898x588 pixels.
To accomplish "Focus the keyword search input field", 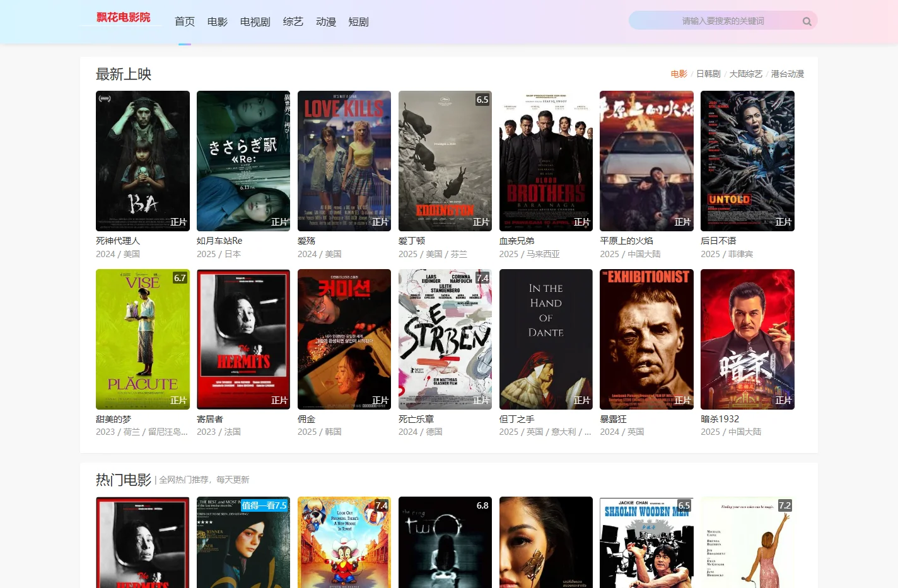I will (723, 21).
